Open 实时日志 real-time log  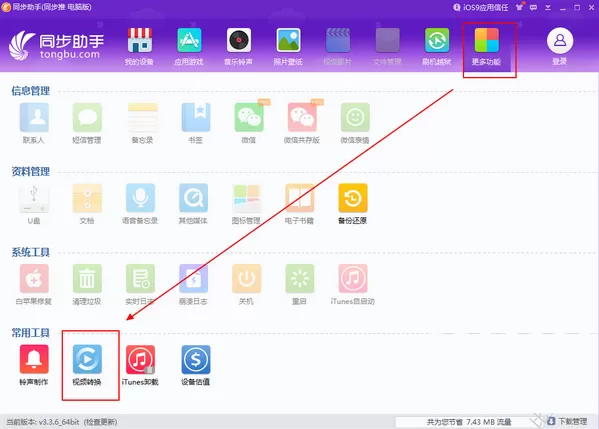[140, 285]
